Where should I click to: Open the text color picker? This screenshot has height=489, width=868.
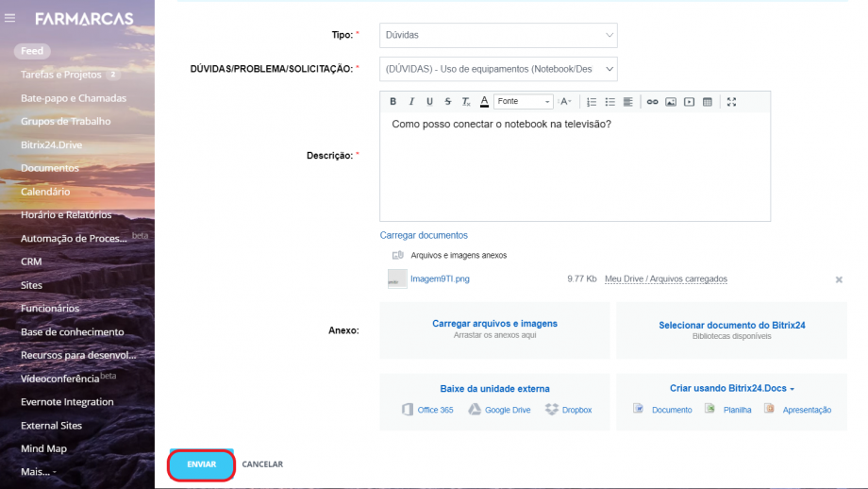point(484,102)
